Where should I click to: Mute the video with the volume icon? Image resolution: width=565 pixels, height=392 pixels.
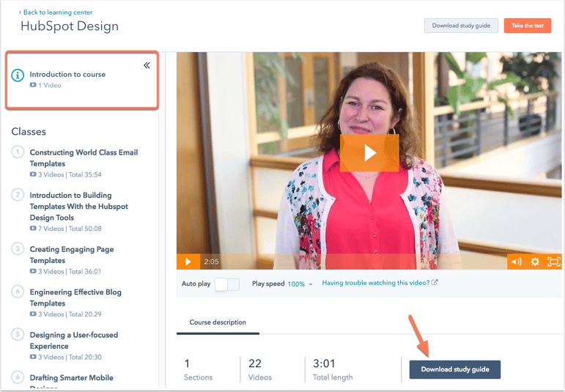(x=517, y=262)
